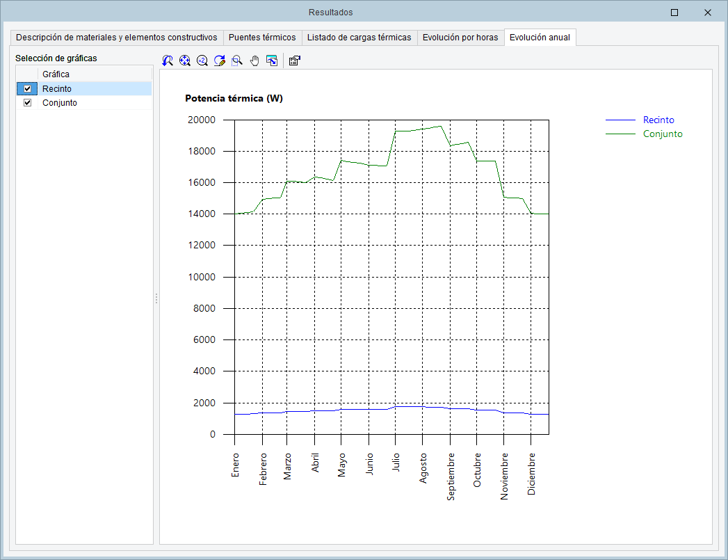Select the Conjunto row in the list
The width and height of the screenshot is (728, 560).
tap(60, 103)
